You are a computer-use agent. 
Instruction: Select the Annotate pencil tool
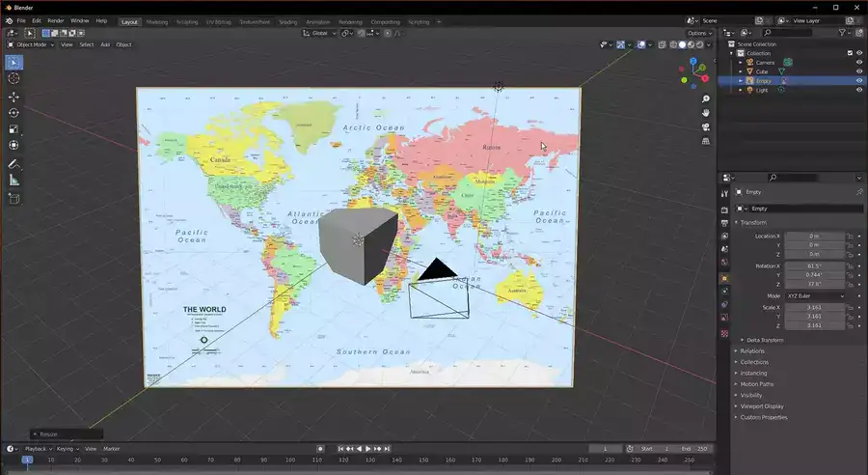pyautogui.click(x=14, y=164)
